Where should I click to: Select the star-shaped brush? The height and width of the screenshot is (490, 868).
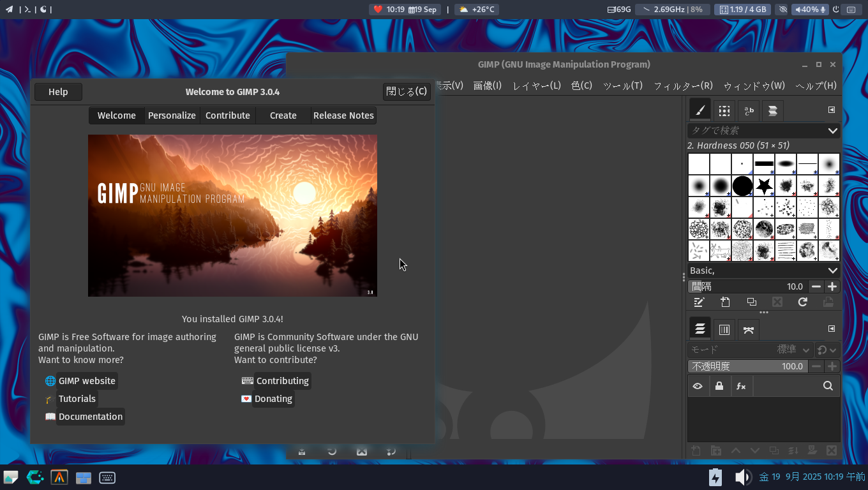pyautogui.click(x=764, y=186)
